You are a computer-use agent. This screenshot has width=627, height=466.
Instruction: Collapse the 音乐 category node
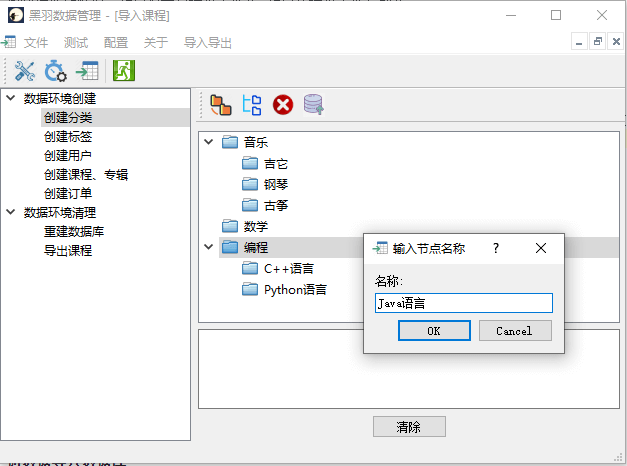click(x=209, y=142)
